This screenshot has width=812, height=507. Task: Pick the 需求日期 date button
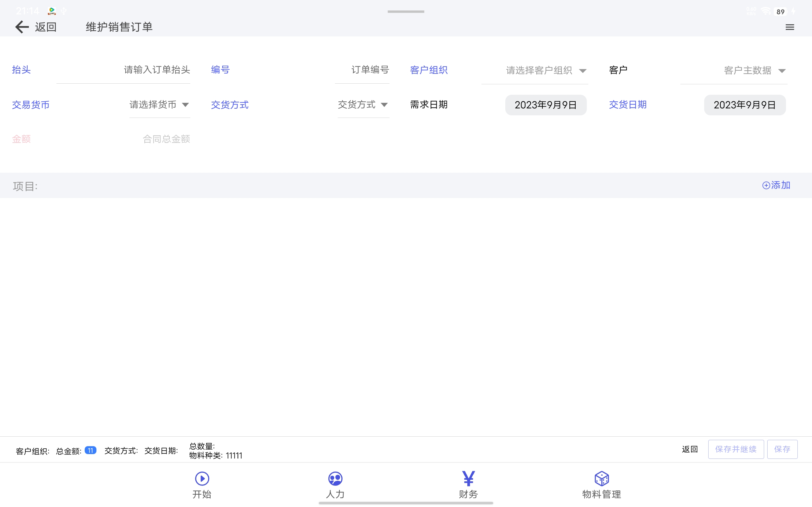click(x=546, y=105)
